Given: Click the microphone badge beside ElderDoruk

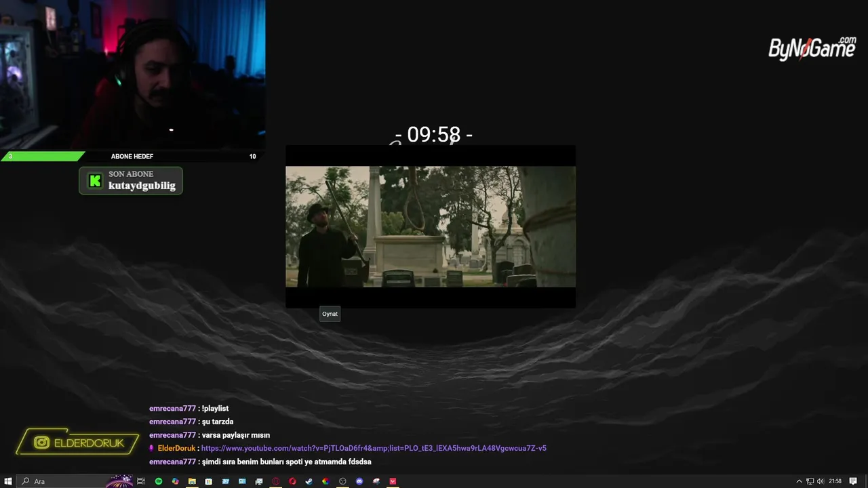Looking at the screenshot, I should tap(151, 448).
